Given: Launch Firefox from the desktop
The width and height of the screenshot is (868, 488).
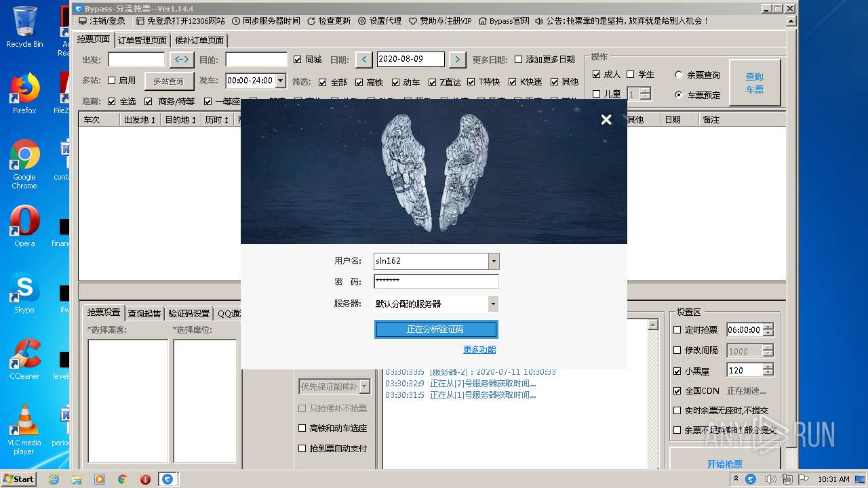Looking at the screenshot, I should (24, 94).
